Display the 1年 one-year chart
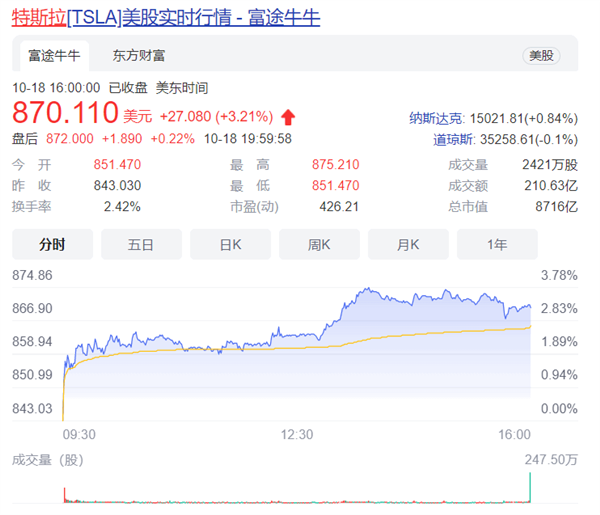The image size is (600, 515). (x=497, y=244)
